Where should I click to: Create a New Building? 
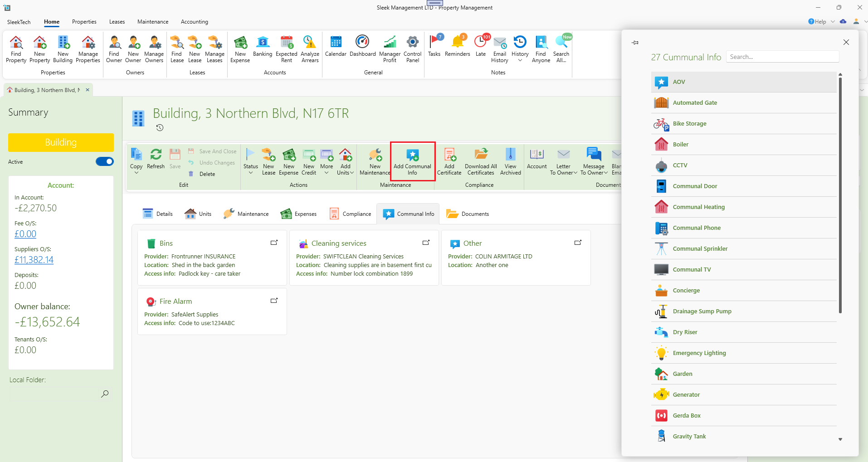[63, 49]
